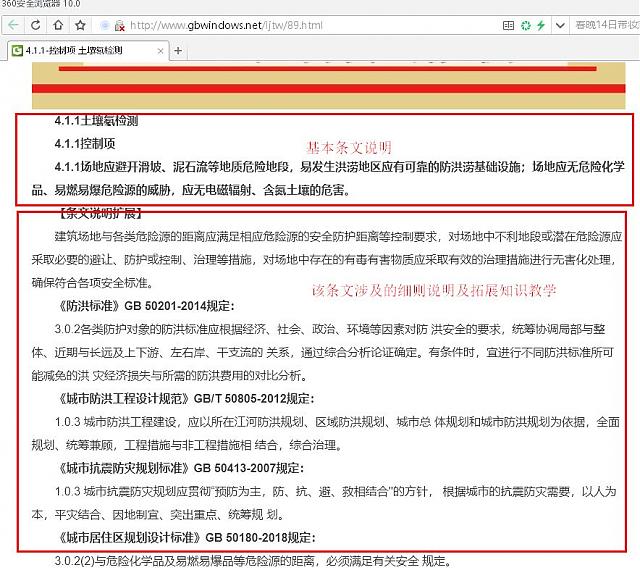Bookmark the page with the star icon

80,25
